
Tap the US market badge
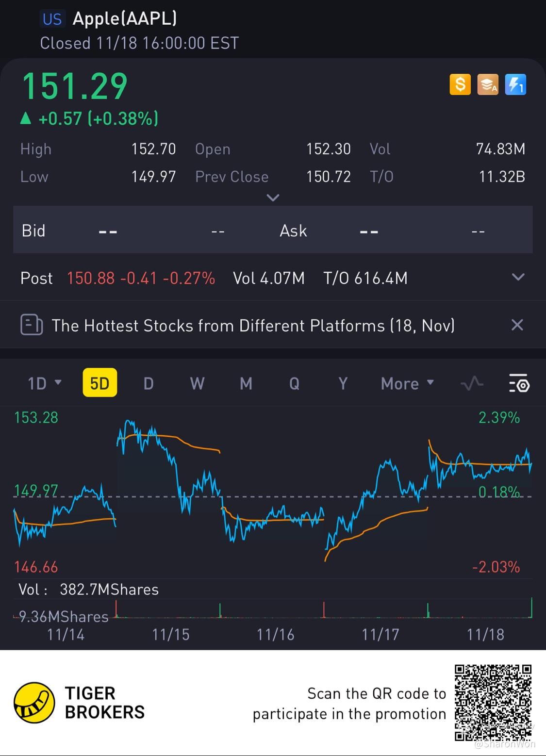point(52,18)
